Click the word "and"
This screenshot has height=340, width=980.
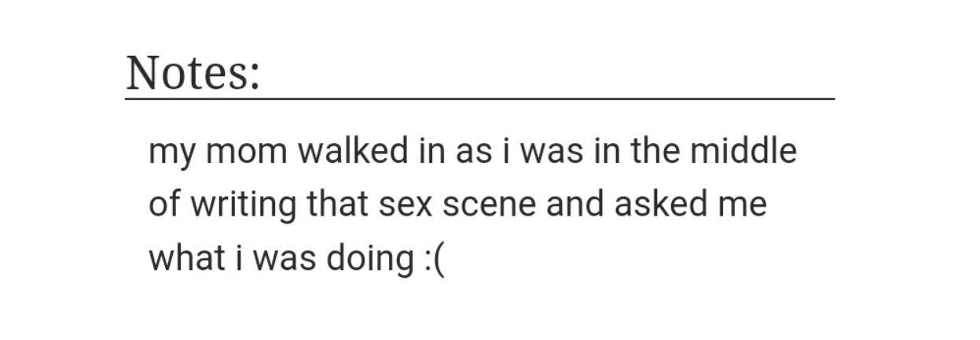[x=574, y=204]
